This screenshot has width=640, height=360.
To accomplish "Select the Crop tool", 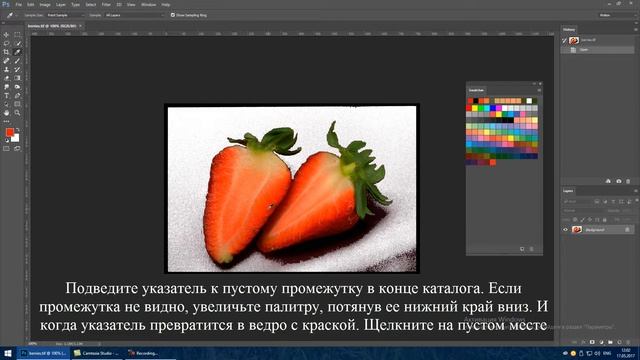I will (x=6, y=52).
